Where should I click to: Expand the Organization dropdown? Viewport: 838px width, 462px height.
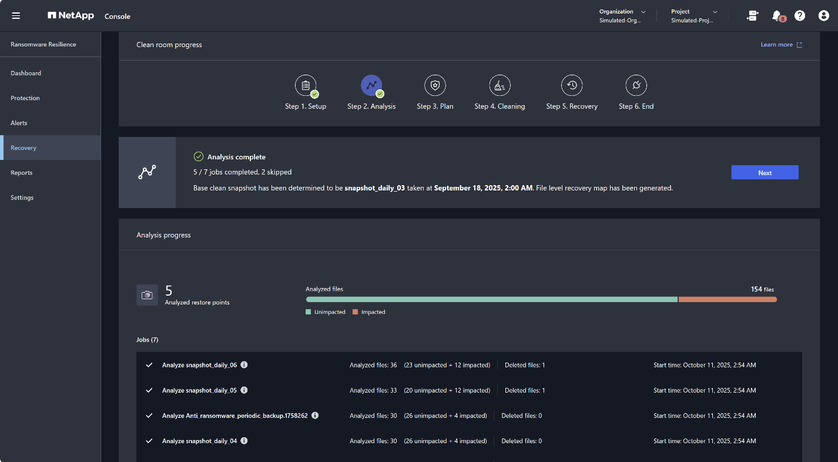click(x=622, y=16)
